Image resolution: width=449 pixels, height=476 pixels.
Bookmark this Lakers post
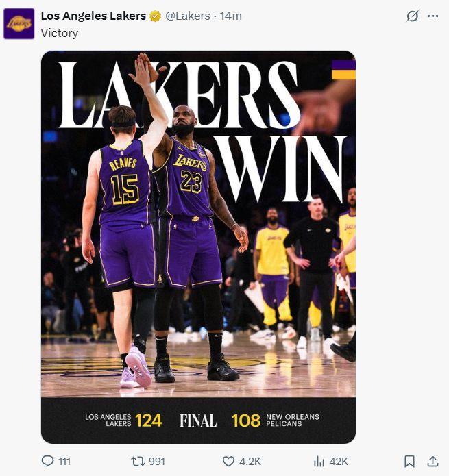click(409, 462)
